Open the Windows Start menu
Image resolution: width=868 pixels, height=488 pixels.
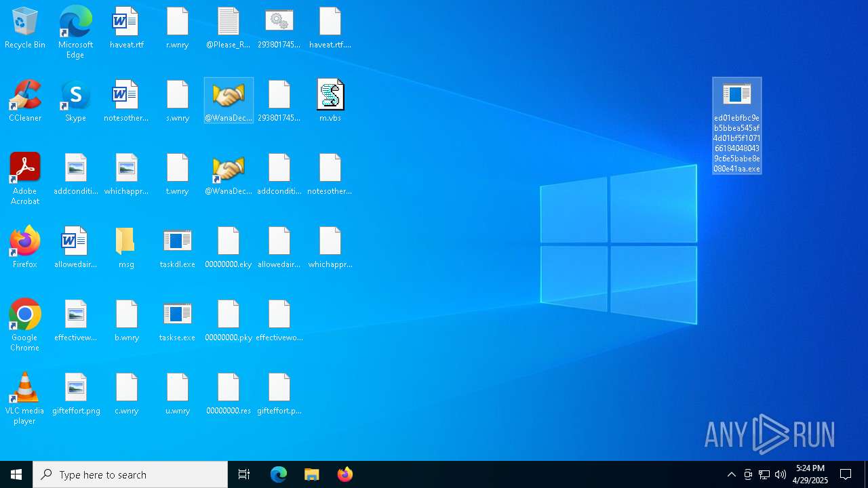[16, 474]
